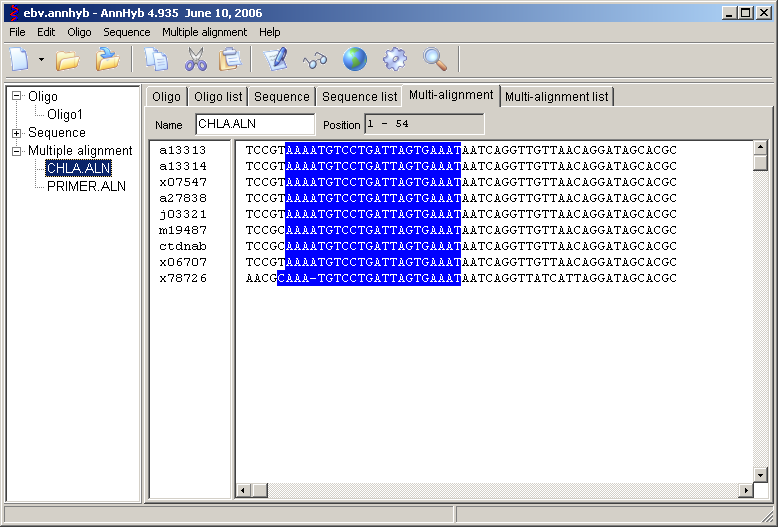The image size is (778, 527).
Task: Click the notepad with pen icon
Action: pos(276,60)
